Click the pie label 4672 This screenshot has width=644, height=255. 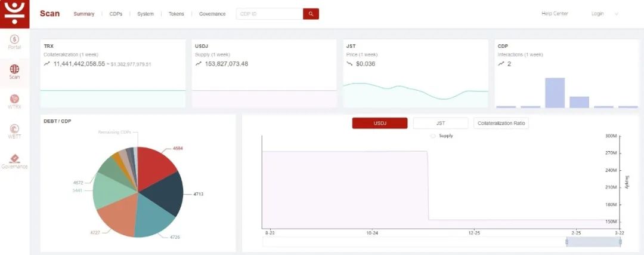[x=78, y=183]
